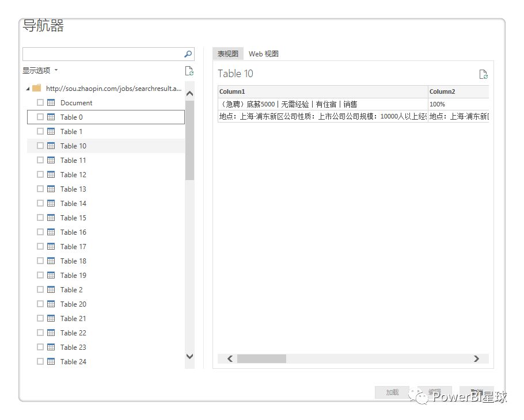Check the Document checkbox
This screenshot has width=524, height=420.
[40, 102]
